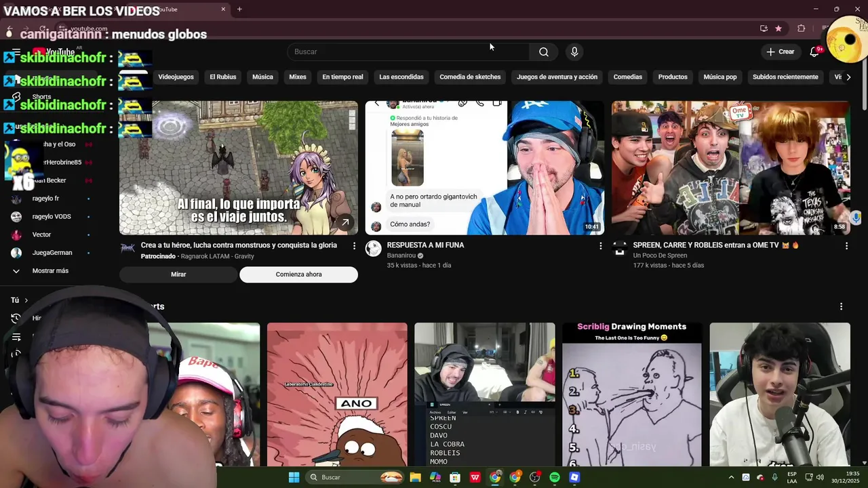Open the SPREEN COSCU DAVO list Short
This screenshot has height=488, width=868.
(x=484, y=394)
